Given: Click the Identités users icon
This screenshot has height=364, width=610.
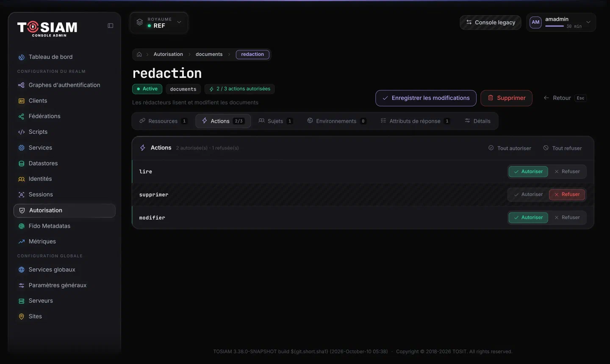Looking at the screenshot, I should click(22, 179).
